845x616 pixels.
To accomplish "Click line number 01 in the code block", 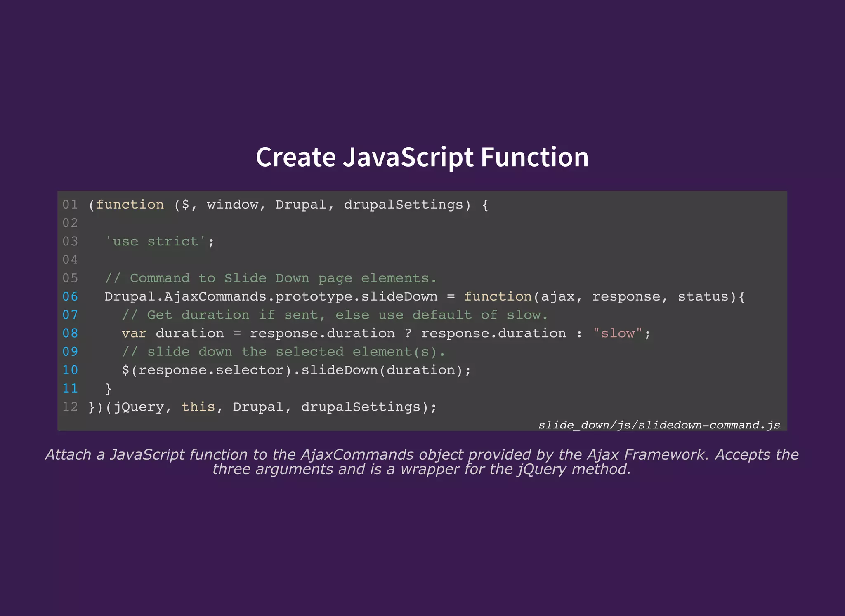I will pos(70,205).
